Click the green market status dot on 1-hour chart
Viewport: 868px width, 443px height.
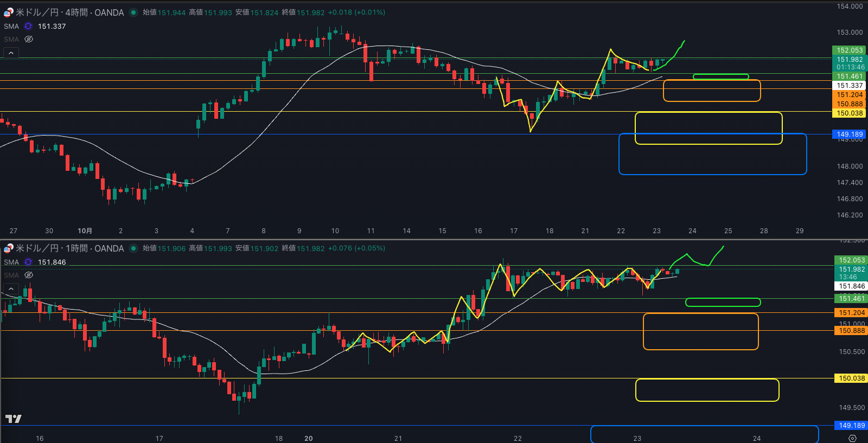click(x=133, y=248)
